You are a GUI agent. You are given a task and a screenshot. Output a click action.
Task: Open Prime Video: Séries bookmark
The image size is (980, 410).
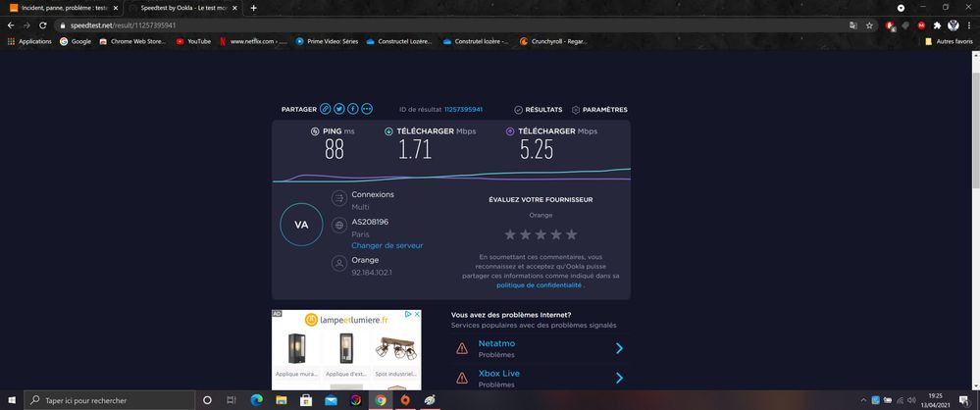click(x=327, y=41)
